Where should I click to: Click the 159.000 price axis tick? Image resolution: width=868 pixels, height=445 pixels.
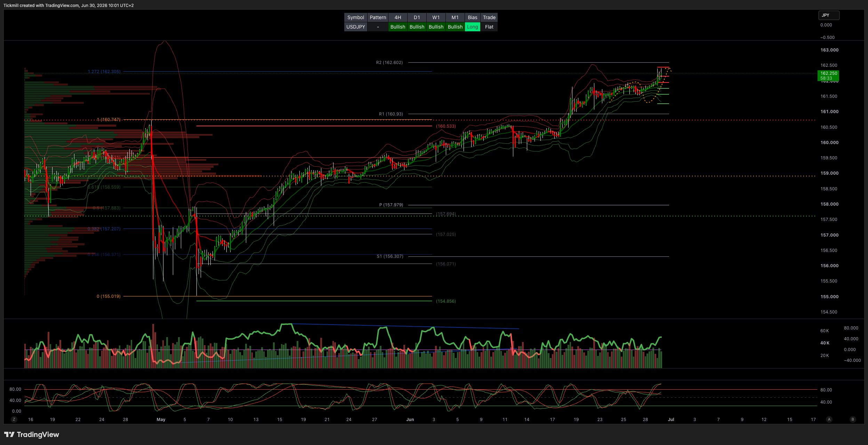click(829, 173)
